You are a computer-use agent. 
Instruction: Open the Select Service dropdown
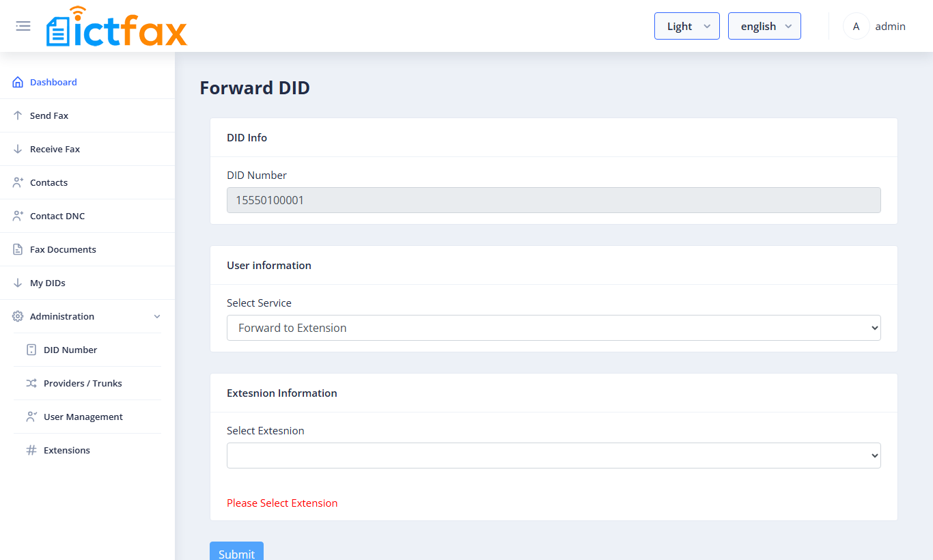554,328
